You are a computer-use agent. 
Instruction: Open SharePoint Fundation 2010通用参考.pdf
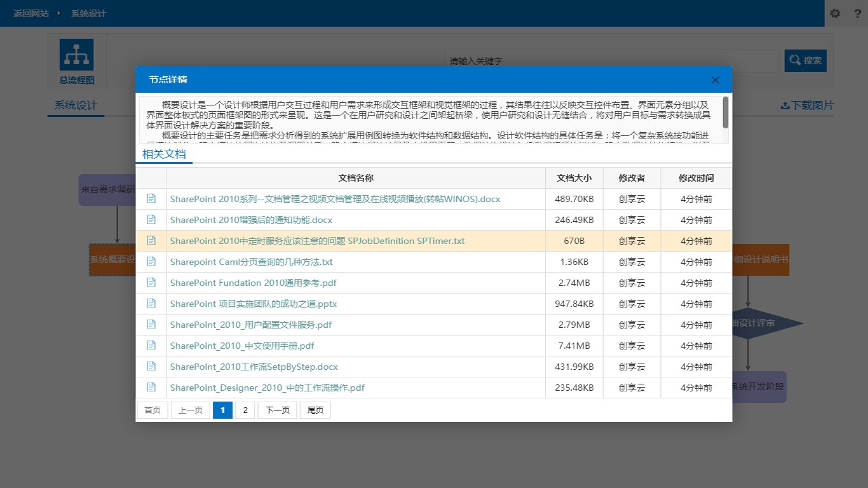[x=253, y=283]
